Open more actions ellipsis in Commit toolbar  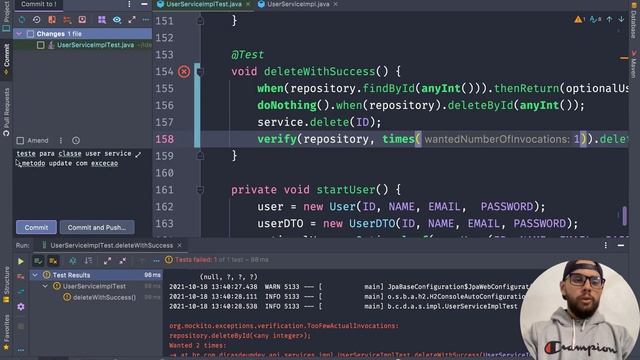(x=146, y=20)
